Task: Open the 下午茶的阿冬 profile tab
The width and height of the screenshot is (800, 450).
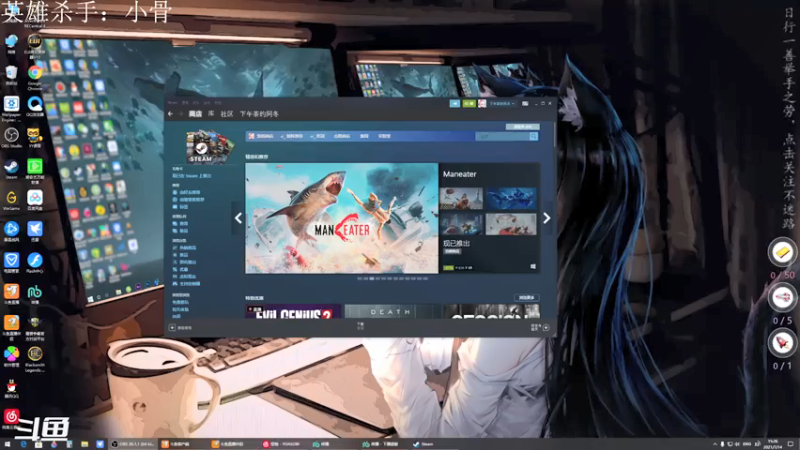Action: [x=259, y=114]
